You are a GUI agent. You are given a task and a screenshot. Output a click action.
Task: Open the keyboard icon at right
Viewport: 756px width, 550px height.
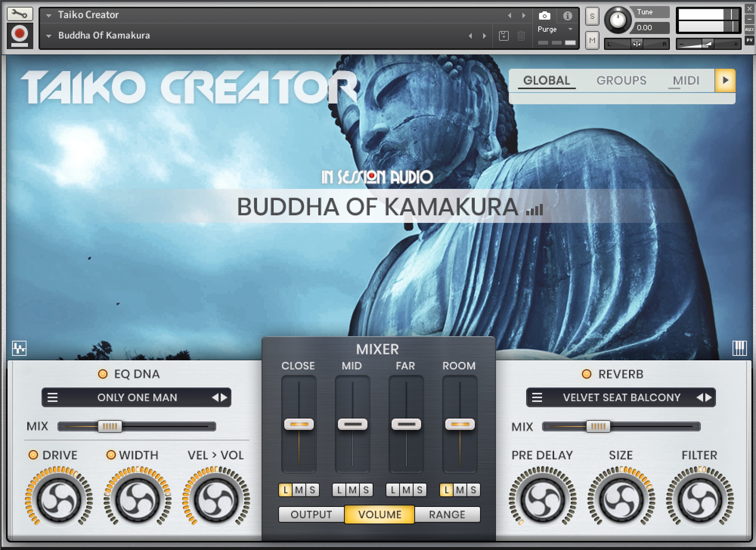tap(739, 348)
